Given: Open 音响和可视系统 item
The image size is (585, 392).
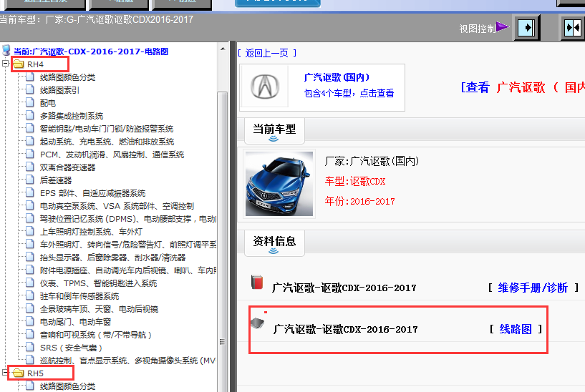Looking at the screenshot, I should click(x=95, y=335).
